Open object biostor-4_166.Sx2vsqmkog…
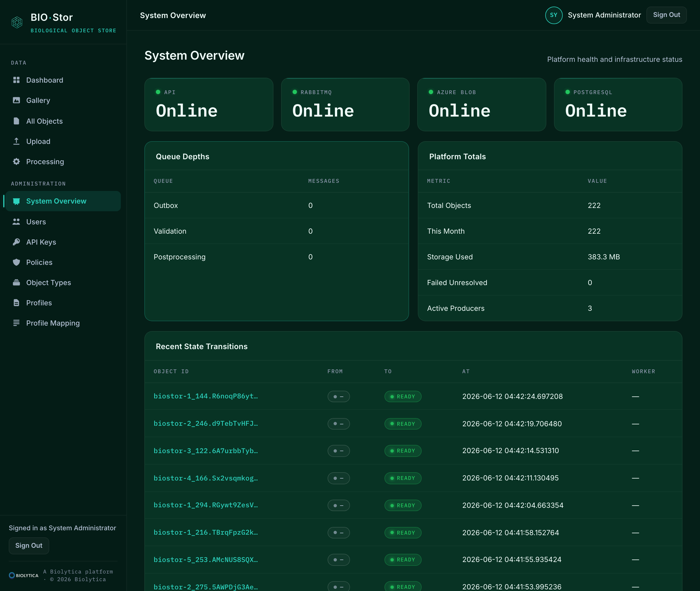The width and height of the screenshot is (700, 591). pyautogui.click(x=206, y=478)
